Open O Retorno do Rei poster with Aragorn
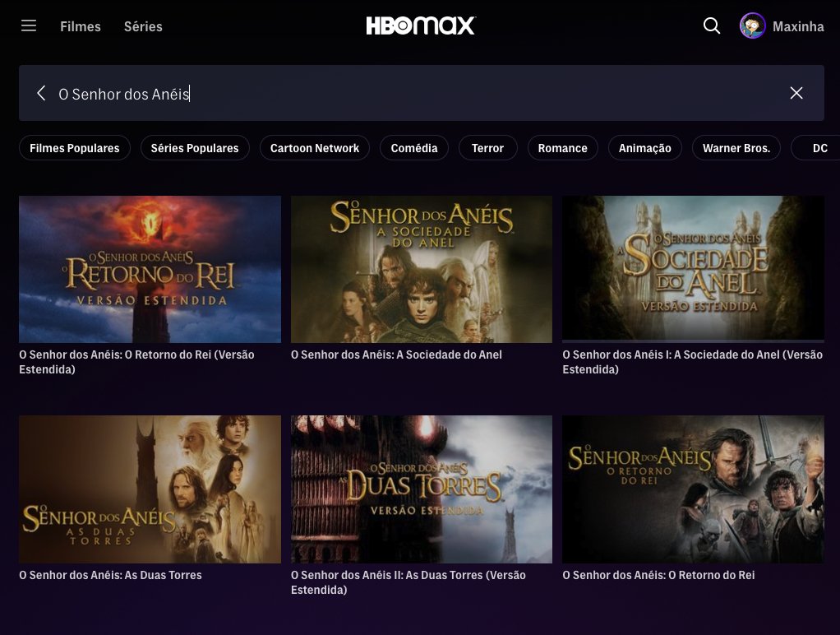This screenshot has height=635, width=840. pos(693,489)
